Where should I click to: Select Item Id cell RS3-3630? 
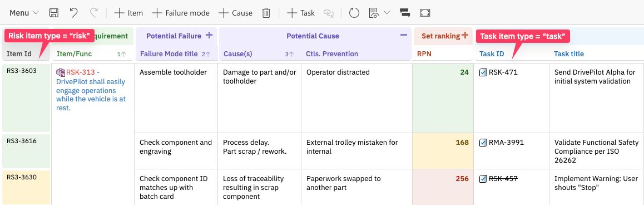[26, 188]
